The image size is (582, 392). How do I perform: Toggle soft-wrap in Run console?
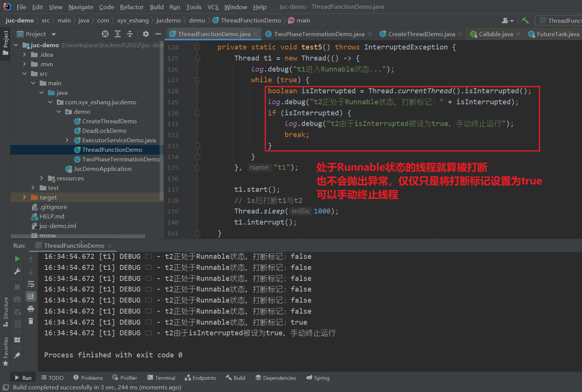tap(31, 284)
